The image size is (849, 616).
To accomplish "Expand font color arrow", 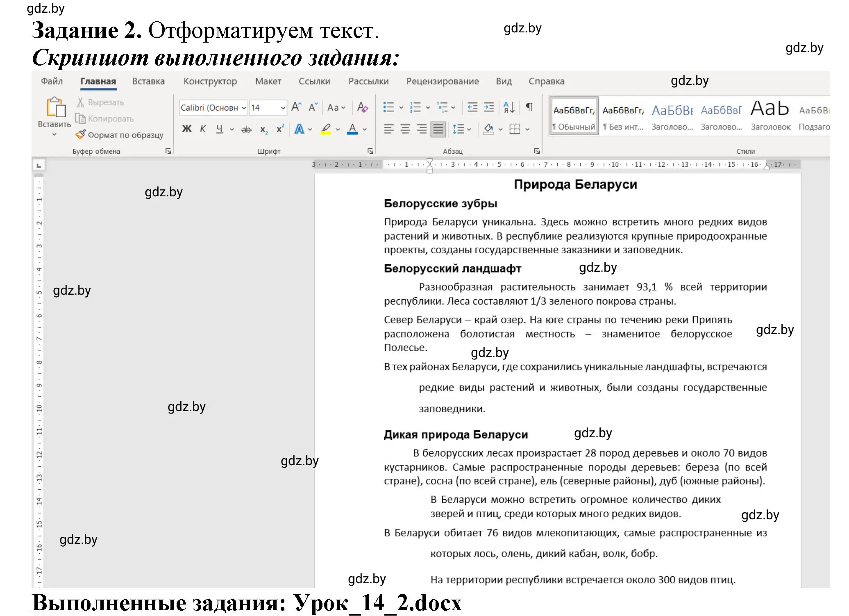I will coord(365,130).
